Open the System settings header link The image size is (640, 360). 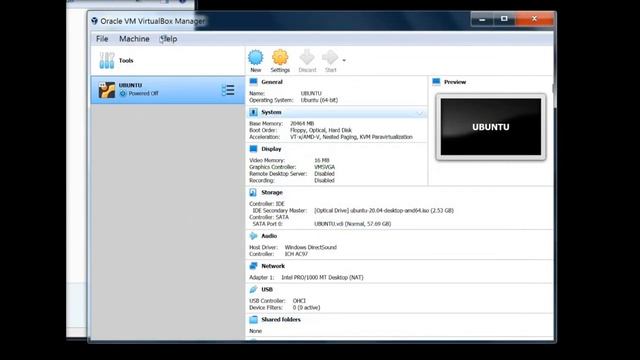[x=271, y=112]
